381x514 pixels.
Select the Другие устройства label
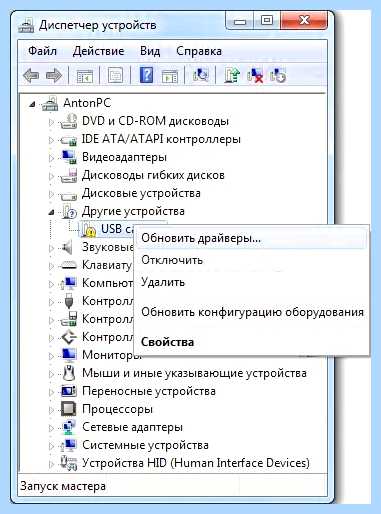coord(133,211)
